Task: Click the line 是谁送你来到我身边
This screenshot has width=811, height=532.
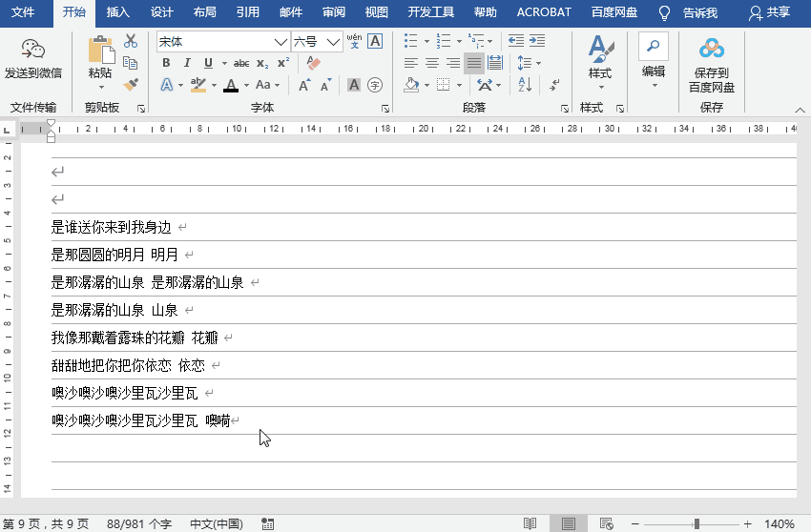Action: (x=112, y=227)
